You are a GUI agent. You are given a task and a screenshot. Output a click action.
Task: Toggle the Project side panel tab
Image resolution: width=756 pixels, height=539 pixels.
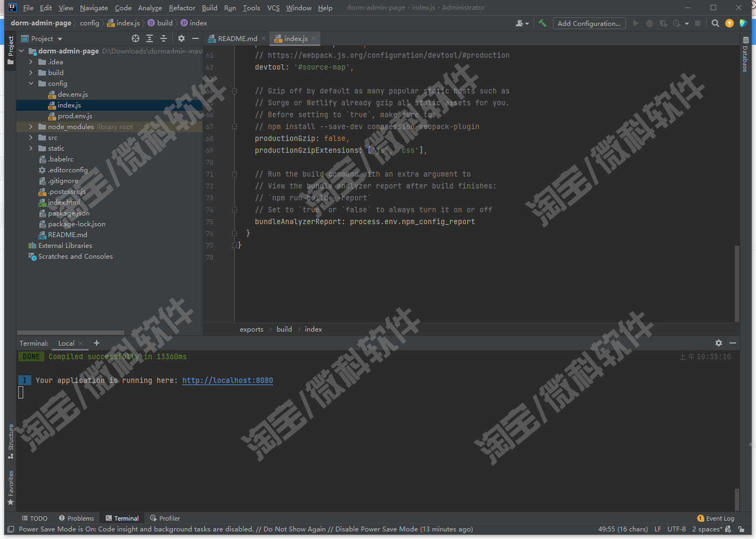click(11, 50)
